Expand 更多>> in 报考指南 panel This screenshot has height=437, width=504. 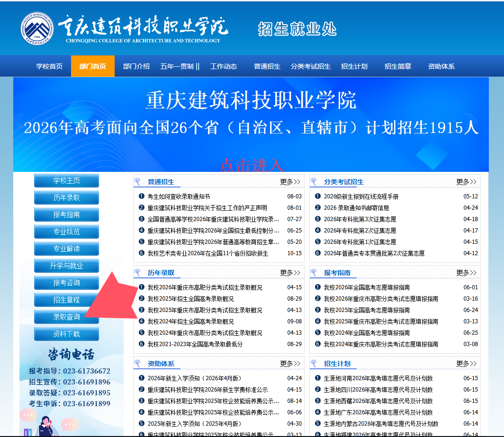(466, 273)
